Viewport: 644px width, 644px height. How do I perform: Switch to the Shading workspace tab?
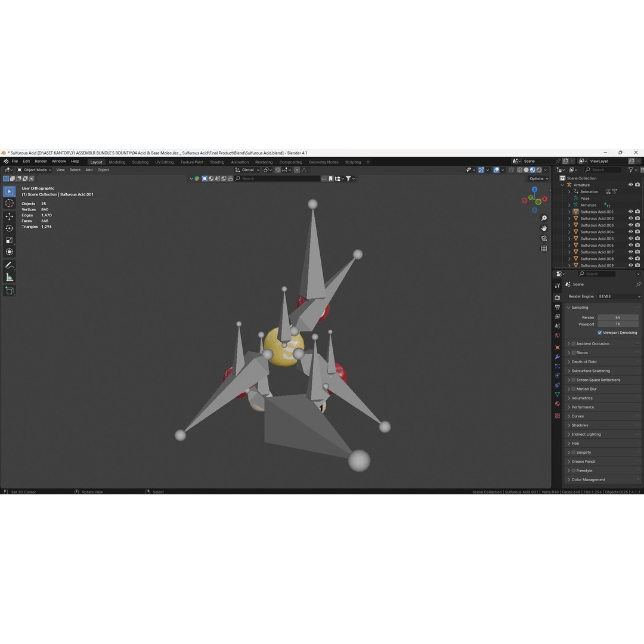click(x=217, y=162)
